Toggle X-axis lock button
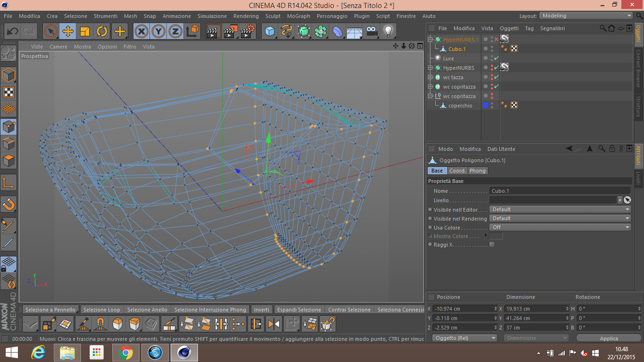Viewport: 644px width, 362px height. pos(141,32)
